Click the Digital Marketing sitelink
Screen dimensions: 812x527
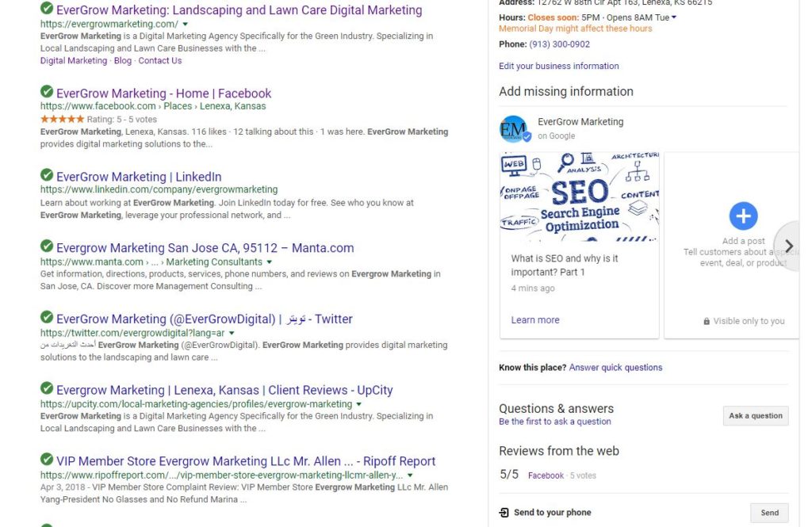[x=74, y=60]
